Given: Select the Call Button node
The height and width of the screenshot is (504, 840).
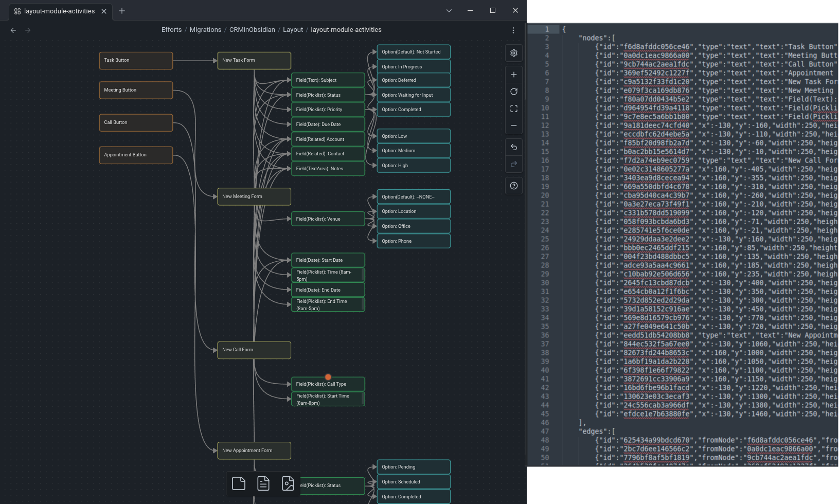Looking at the screenshot, I should [136, 122].
